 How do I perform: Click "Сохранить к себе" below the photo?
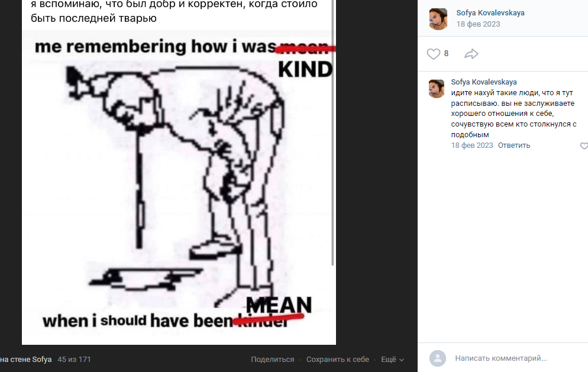click(338, 359)
